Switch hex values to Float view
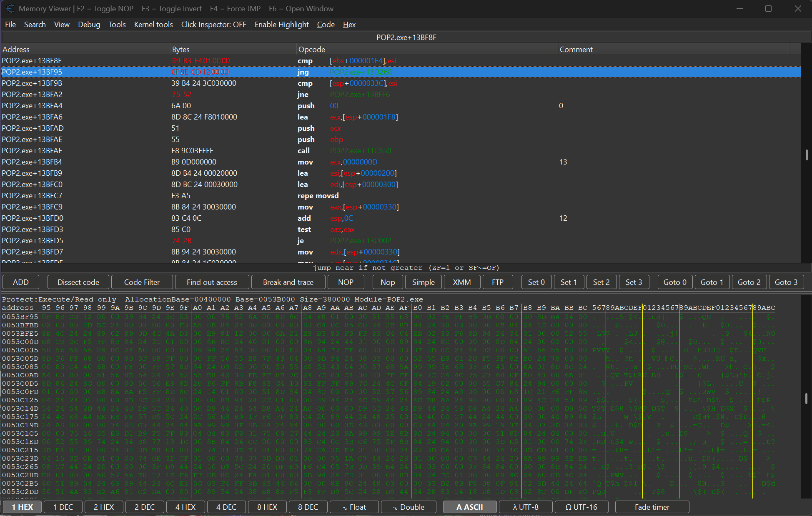 (354, 507)
